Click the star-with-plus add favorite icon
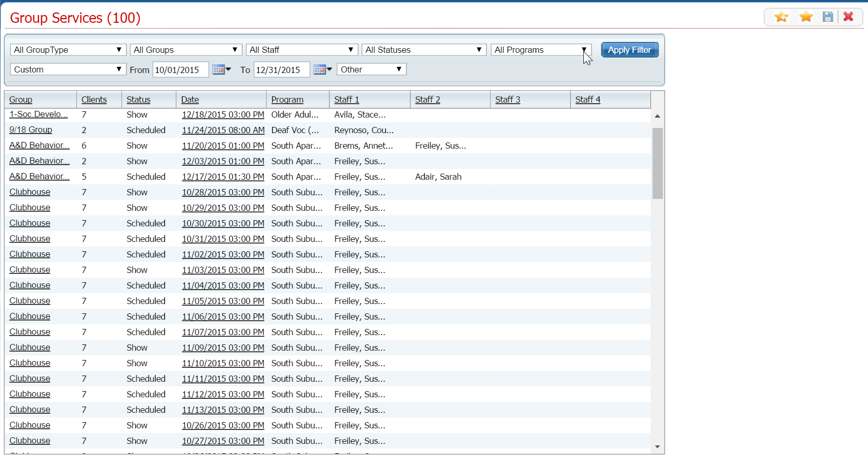 tap(781, 17)
